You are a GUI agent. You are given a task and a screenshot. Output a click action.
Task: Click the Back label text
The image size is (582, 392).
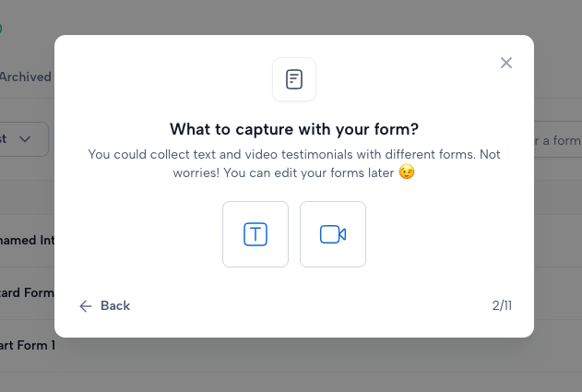coord(115,306)
